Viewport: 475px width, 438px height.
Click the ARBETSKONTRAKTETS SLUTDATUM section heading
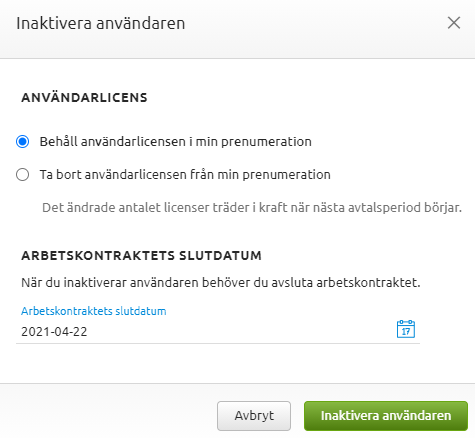pos(141,256)
